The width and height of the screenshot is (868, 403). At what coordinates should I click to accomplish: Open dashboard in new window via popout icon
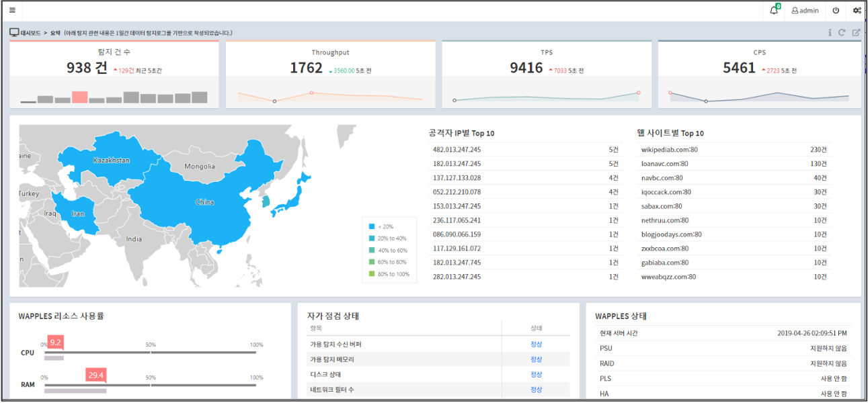coord(856,32)
